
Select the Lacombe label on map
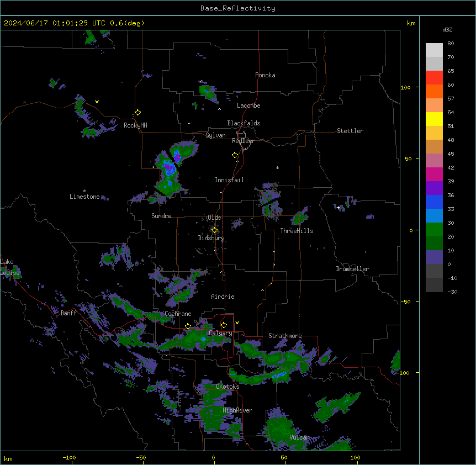pos(248,105)
